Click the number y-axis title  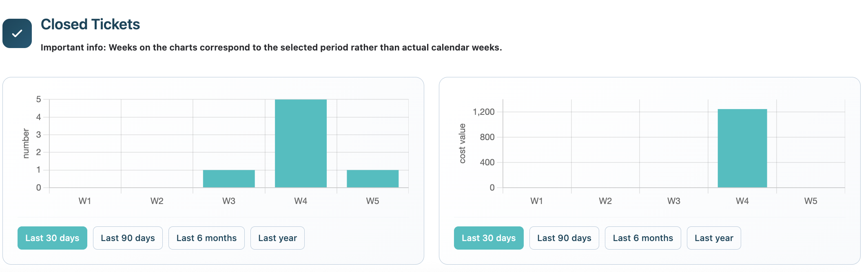(26, 143)
